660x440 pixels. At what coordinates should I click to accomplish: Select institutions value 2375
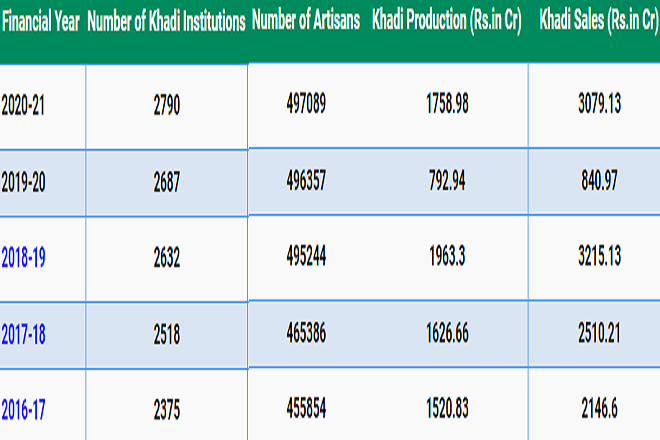[166, 410]
